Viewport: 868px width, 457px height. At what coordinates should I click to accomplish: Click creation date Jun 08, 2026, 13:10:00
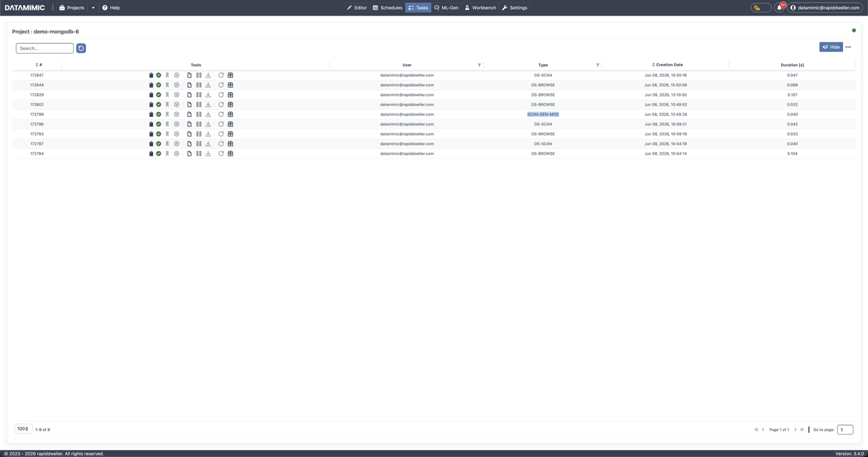(666, 95)
